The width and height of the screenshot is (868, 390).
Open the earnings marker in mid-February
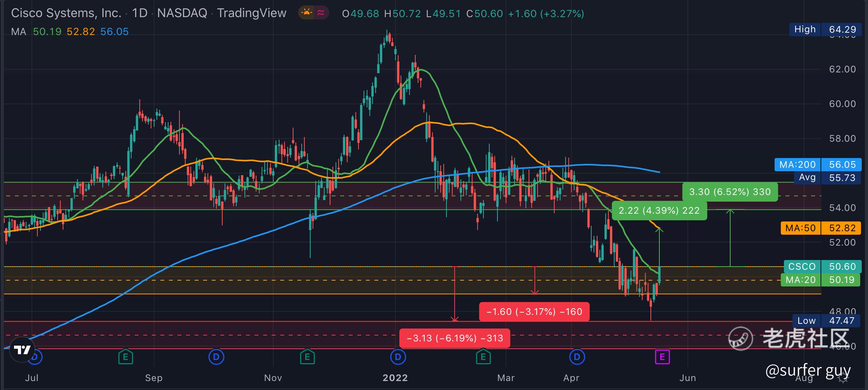(483, 357)
